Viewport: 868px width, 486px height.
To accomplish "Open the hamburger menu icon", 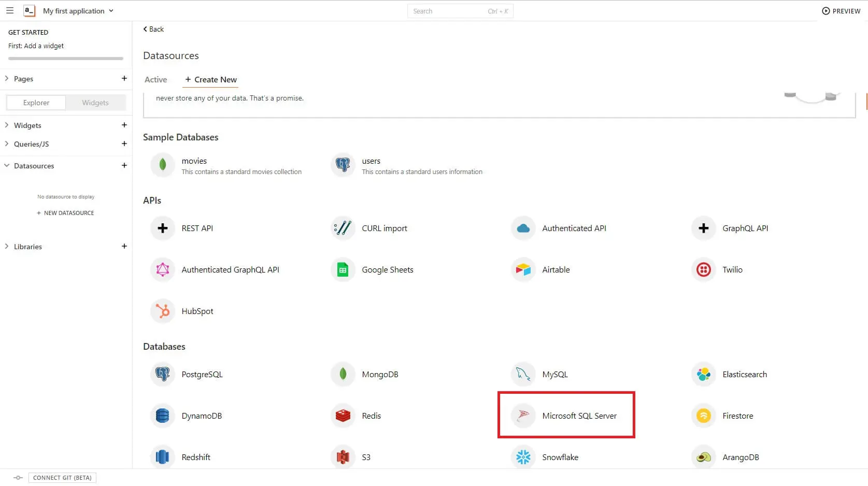I will point(10,10).
